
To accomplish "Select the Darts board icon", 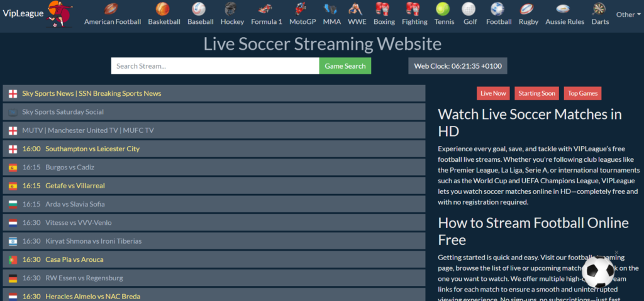I will point(599,9).
